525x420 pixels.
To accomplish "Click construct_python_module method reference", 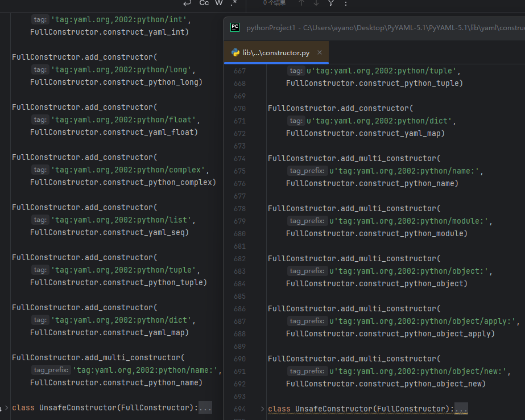I will 412,233.
